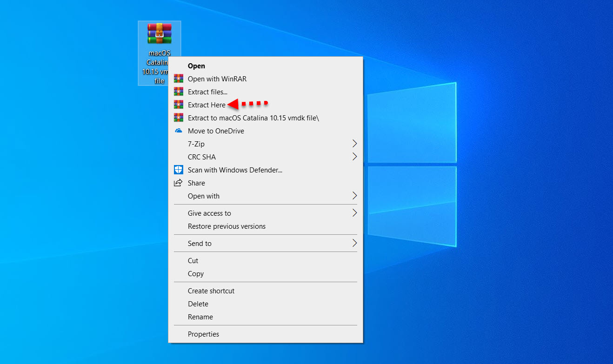Click WinRAR icon beside Extract to macOS Catalina

[178, 118]
